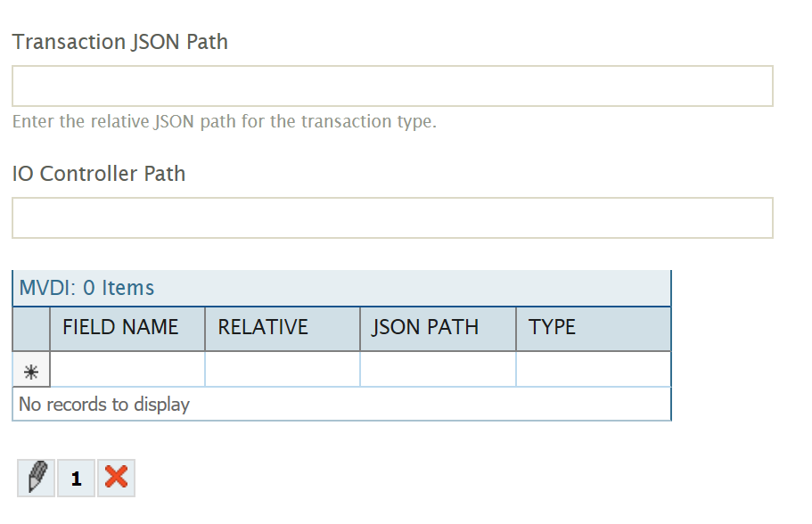The width and height of the screenshot is (812, 524).
Task: Click the empty Type cell in new row
Action: pyautogui.click(x=593, y=370)
